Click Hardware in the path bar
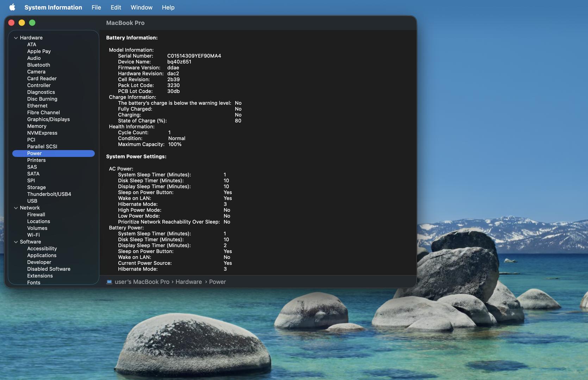 pyautogui.click(x=188, y=282)
